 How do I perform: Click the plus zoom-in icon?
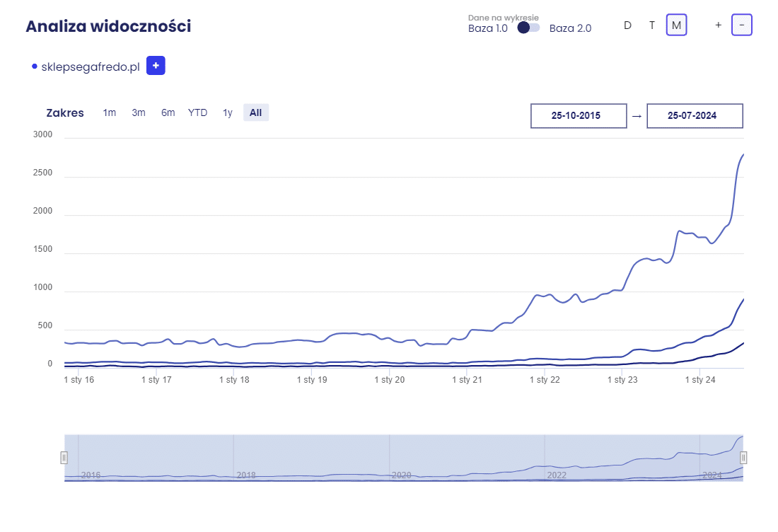pos(718,25)
